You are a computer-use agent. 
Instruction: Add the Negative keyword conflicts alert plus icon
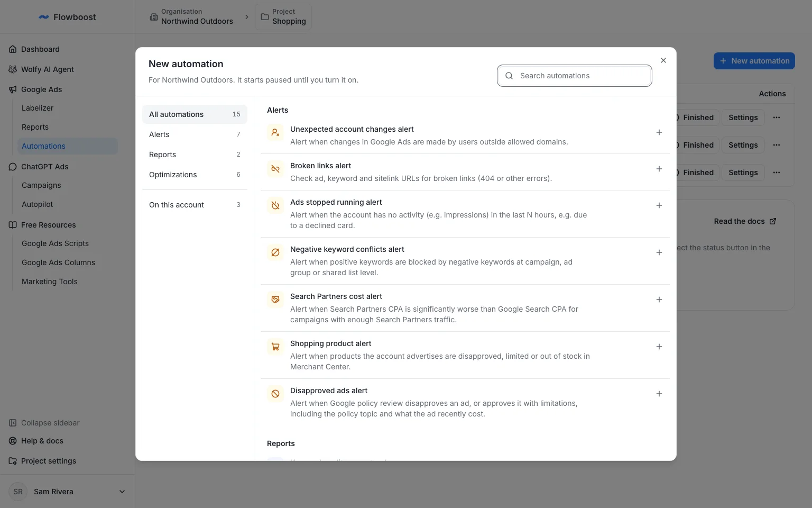659,252
